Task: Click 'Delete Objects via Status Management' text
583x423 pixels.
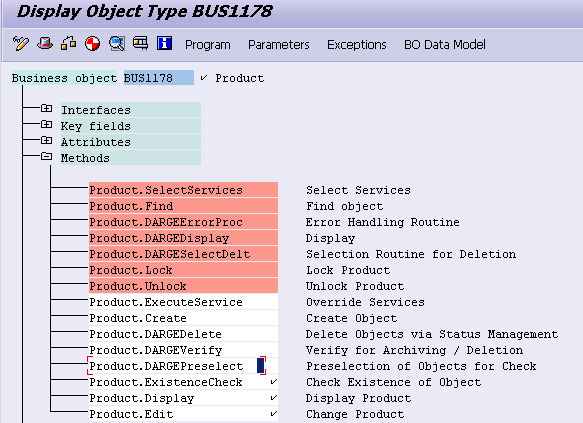Action: pyautogui.click(x=432, y=334)
